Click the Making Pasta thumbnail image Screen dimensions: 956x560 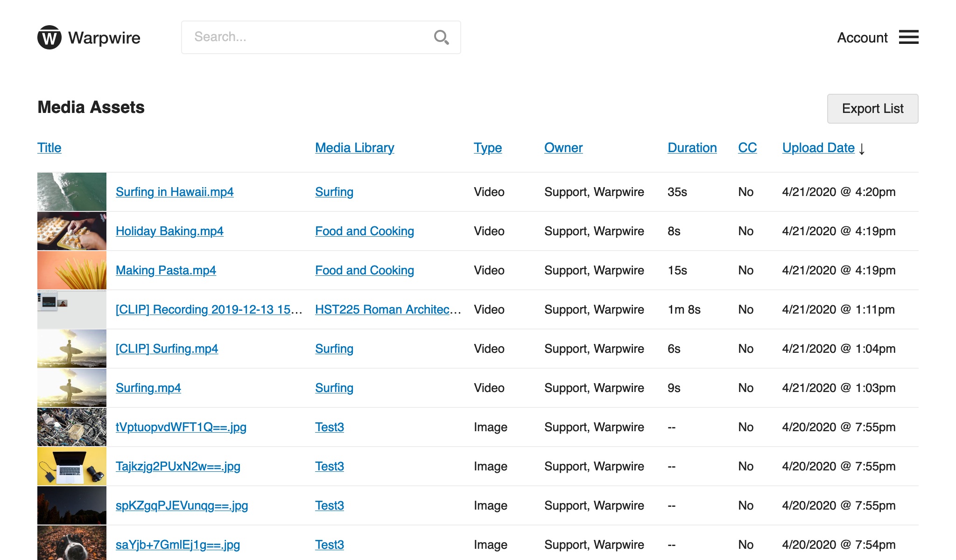[72, 270]
